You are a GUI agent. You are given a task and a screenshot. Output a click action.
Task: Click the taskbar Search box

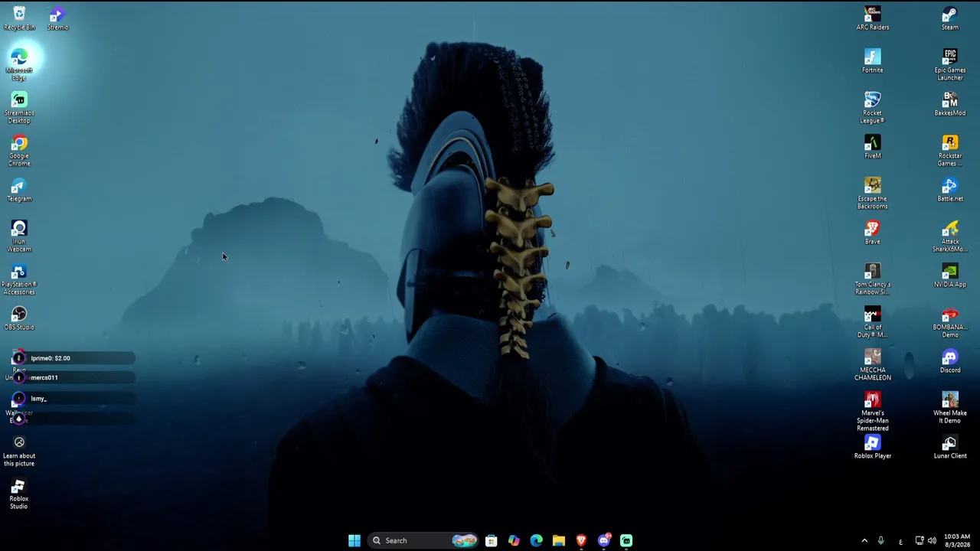point(423,540)
